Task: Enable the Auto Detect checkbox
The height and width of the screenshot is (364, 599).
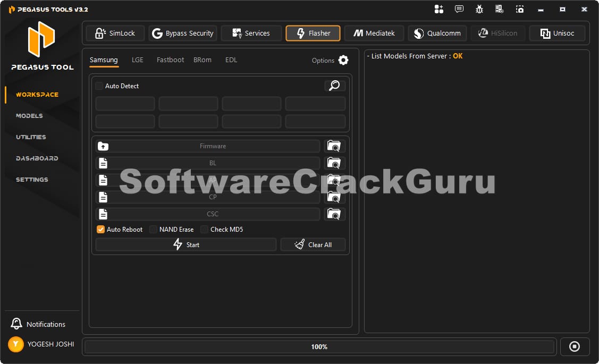Action: coord(99,86)
